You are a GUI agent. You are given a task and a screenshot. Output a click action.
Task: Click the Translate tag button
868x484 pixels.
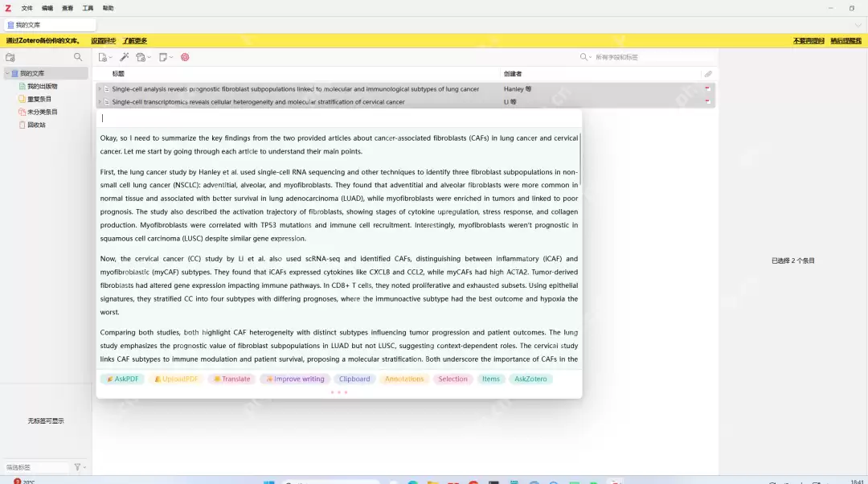pyautogui.click(x=232, y=379)
